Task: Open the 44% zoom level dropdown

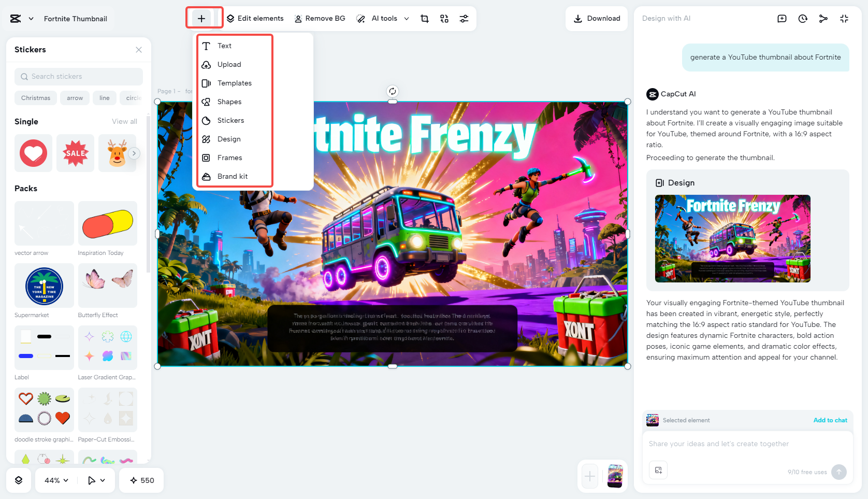Action: tap(55, 480)
